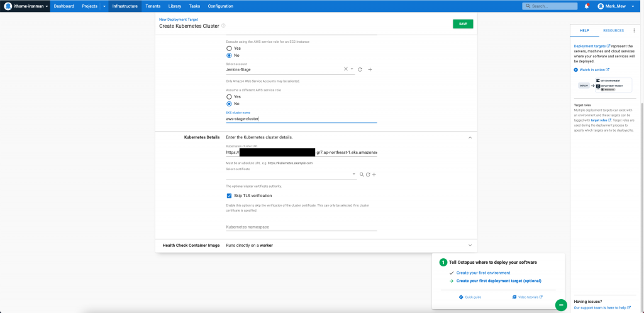Open the Select account dropdown arrow
Viewport: 644px width, 313px height.
pos(352,69)
